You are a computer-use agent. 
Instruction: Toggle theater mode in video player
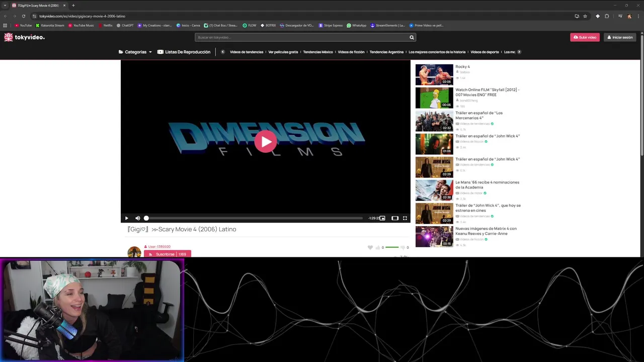[395, 218]
